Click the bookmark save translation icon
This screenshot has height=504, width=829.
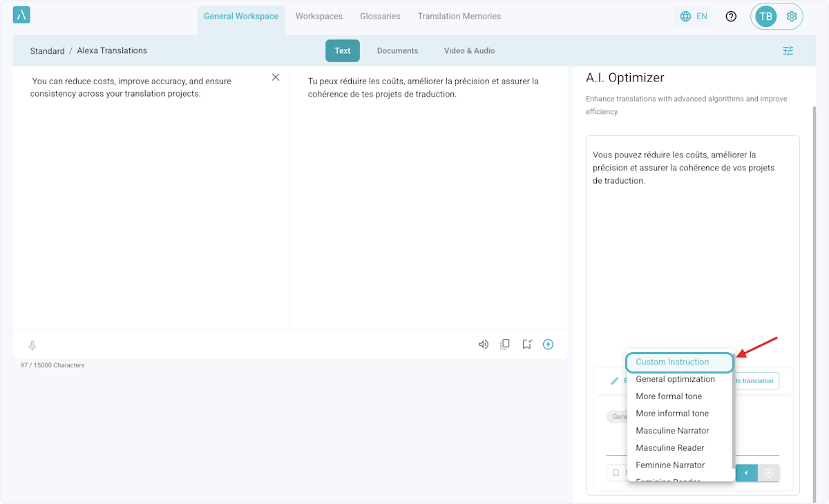(527, 345)
